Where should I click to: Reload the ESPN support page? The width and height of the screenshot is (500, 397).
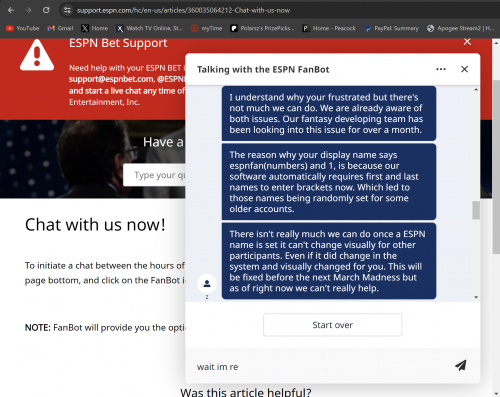pyautogui.click(x=46, y=10)
